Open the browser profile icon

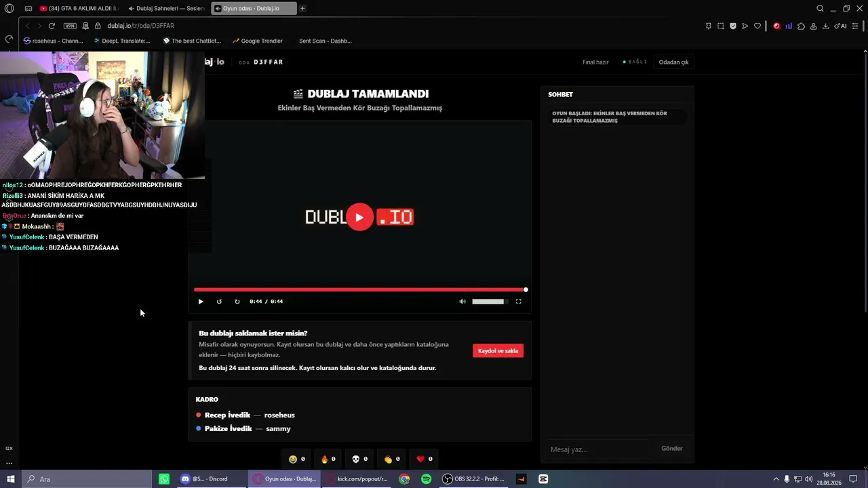(813, 26)
